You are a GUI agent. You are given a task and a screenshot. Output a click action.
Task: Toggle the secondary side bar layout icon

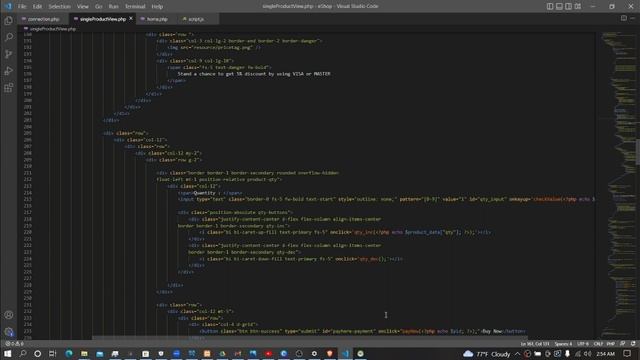click(x=569, y=6)
